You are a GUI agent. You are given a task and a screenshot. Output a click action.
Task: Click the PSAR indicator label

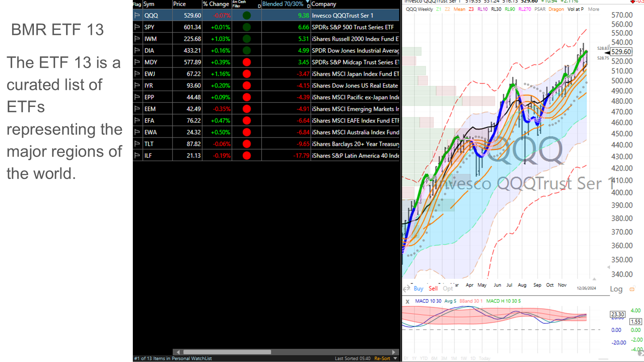coord(540,9)
